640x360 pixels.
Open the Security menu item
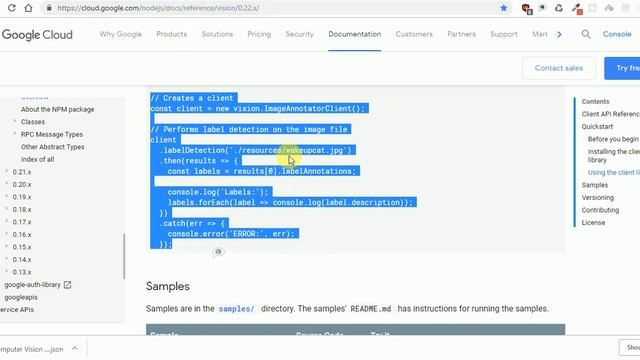300,34
